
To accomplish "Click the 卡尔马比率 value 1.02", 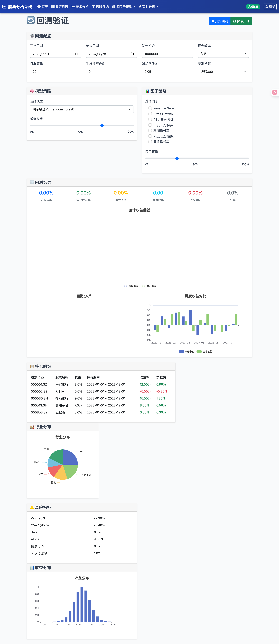I will [97, 553].
